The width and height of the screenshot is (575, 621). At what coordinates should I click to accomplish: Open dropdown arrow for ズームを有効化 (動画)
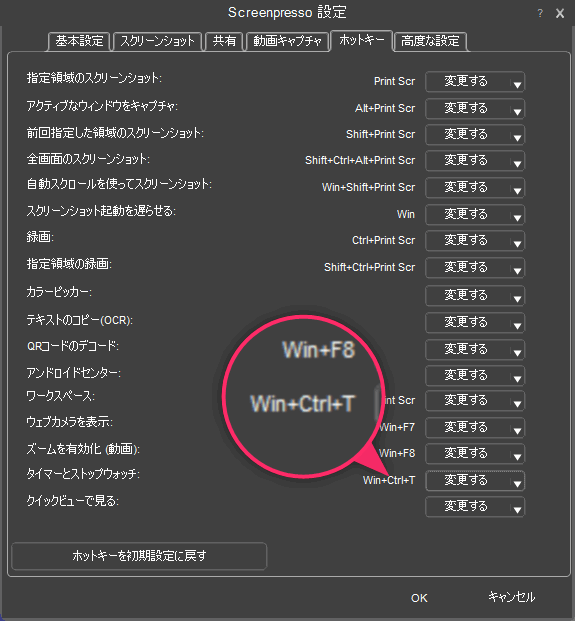(x=517, y=457)
